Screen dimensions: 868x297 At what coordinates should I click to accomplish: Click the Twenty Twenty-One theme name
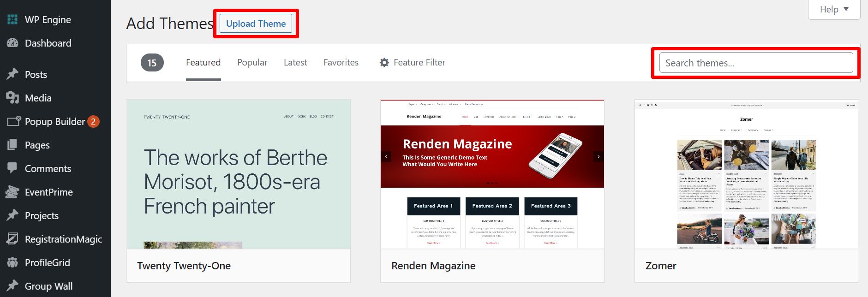pyautogui.click(x=184, y=266)
